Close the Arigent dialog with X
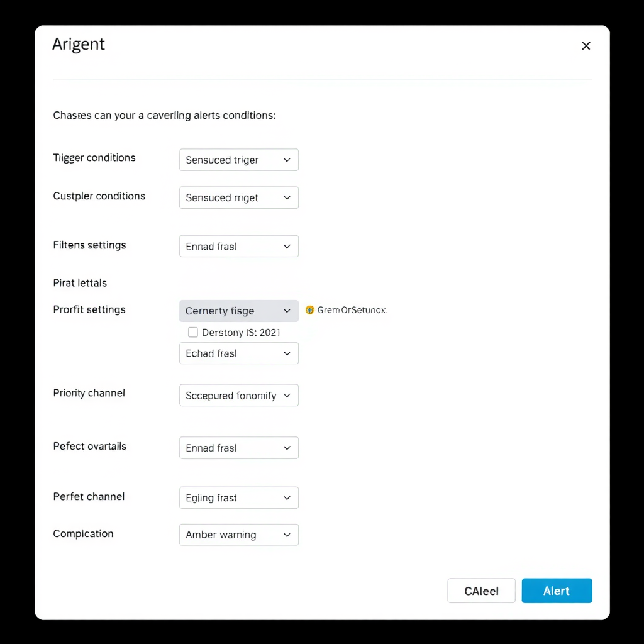 point(586,46)
